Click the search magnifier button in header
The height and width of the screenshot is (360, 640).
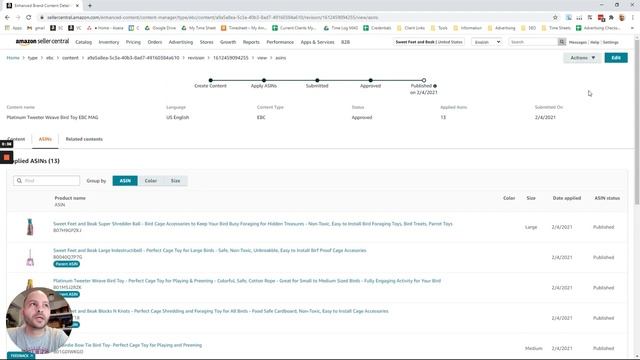pos(562,42)
